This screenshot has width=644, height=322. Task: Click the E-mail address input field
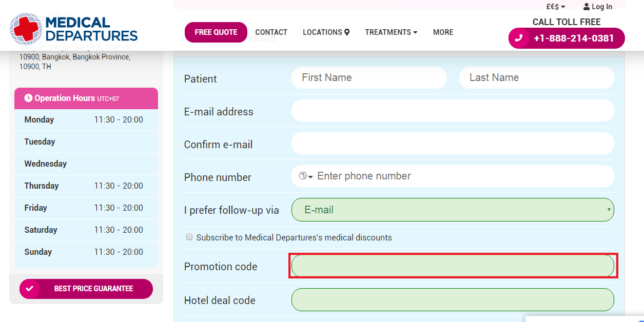(x=452, y=111)
